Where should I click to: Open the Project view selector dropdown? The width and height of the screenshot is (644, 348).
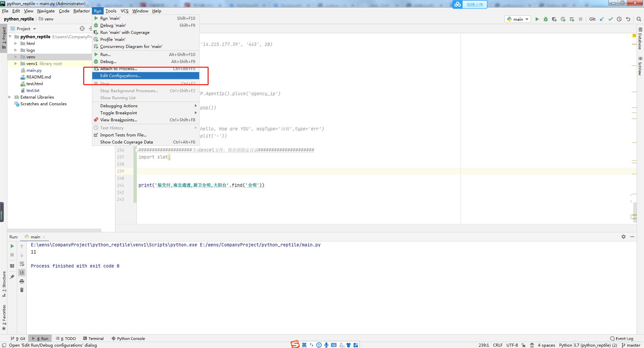tap(26, 28)
